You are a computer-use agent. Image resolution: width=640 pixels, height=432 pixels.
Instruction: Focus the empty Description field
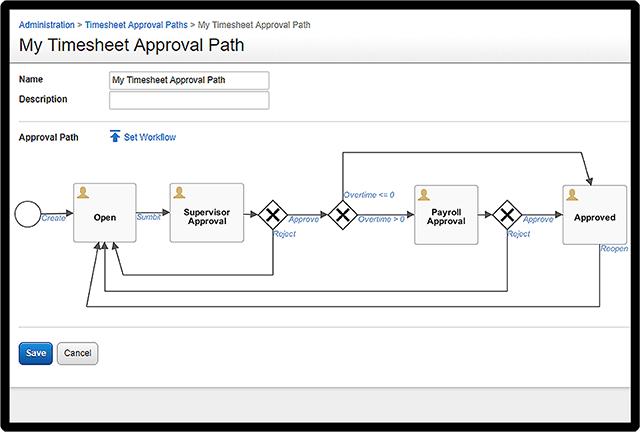189,100
